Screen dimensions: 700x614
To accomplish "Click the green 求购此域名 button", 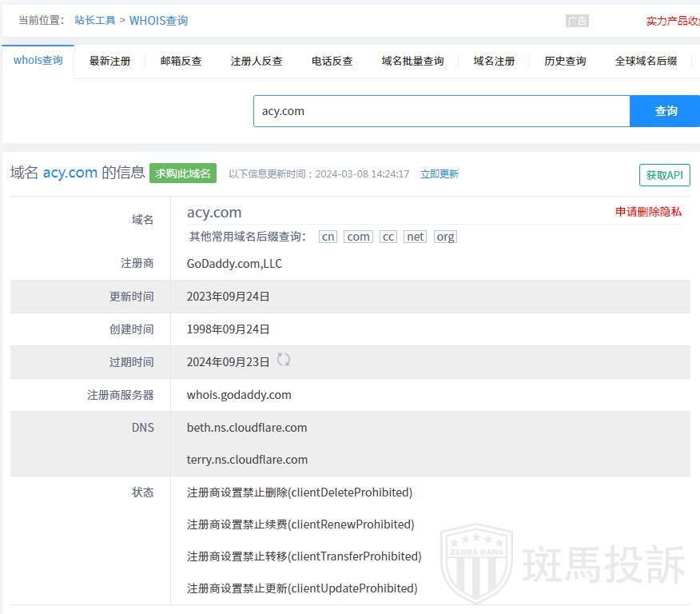I will (x=183, y=173).
